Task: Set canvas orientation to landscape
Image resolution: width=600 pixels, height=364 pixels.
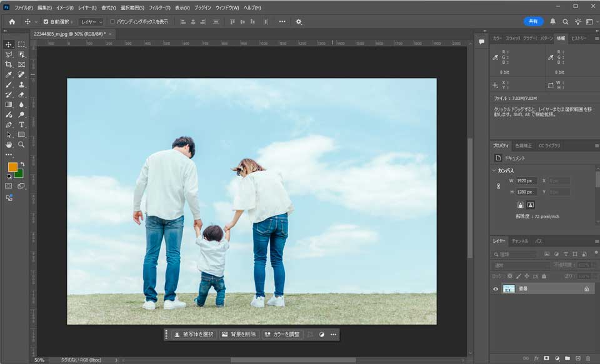Action: (531, 205)
